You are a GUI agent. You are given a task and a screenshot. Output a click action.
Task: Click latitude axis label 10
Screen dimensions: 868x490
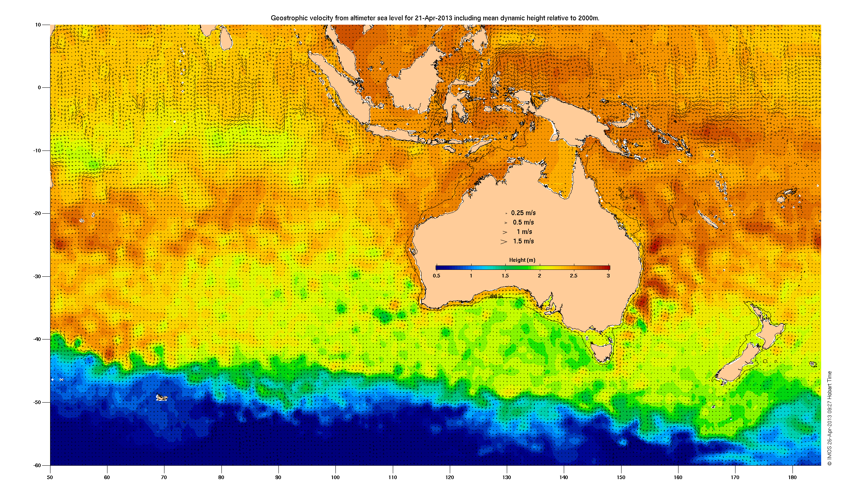click(x=38, y=25)
